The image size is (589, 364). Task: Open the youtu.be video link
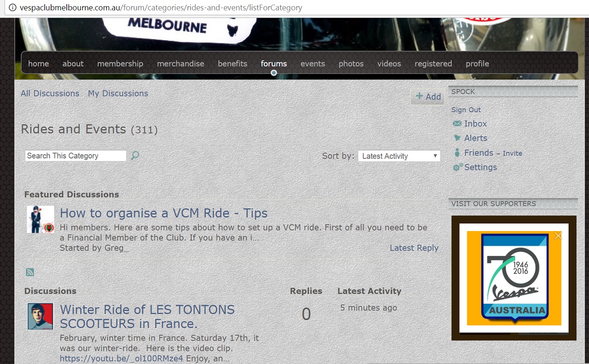[x=121, y=358]
